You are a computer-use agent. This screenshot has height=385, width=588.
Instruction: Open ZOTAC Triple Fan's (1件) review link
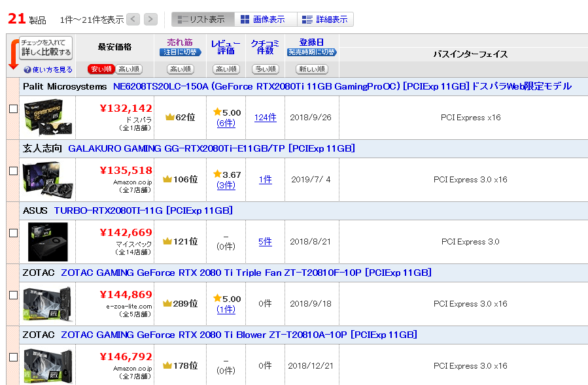[226, 309]
